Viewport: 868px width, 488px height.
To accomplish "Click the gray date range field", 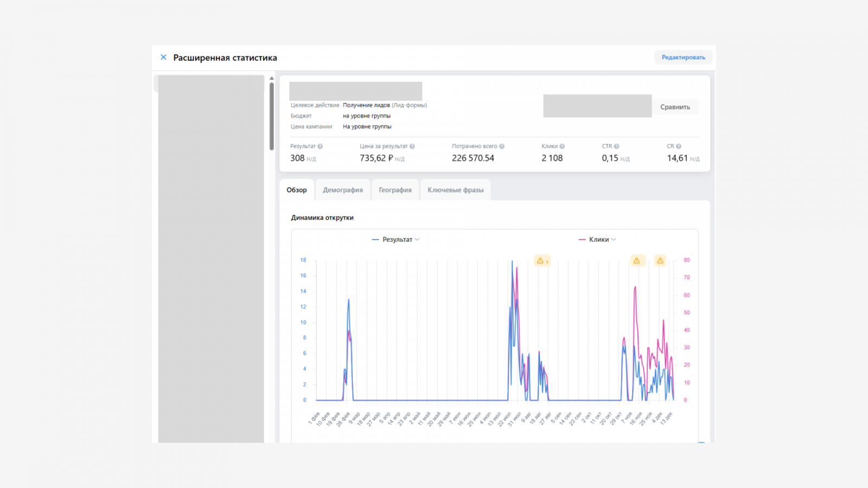I will tap(597, 106).
